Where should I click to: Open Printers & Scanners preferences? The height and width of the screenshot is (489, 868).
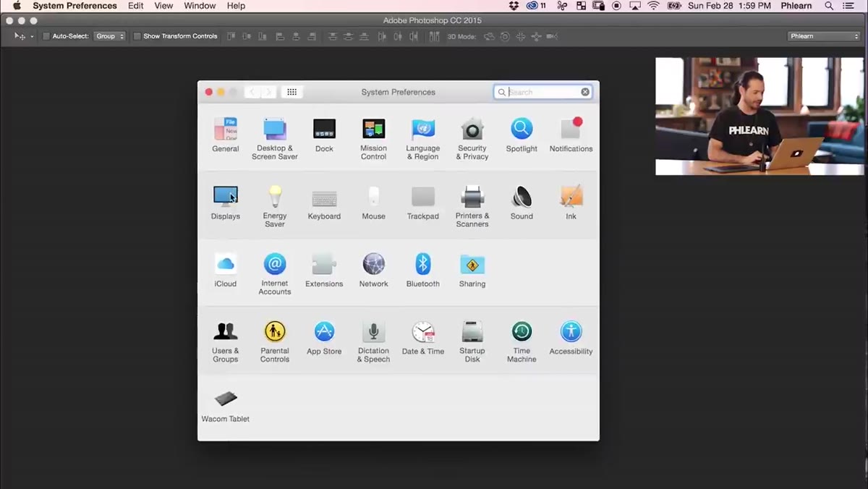tap(472, 206)
